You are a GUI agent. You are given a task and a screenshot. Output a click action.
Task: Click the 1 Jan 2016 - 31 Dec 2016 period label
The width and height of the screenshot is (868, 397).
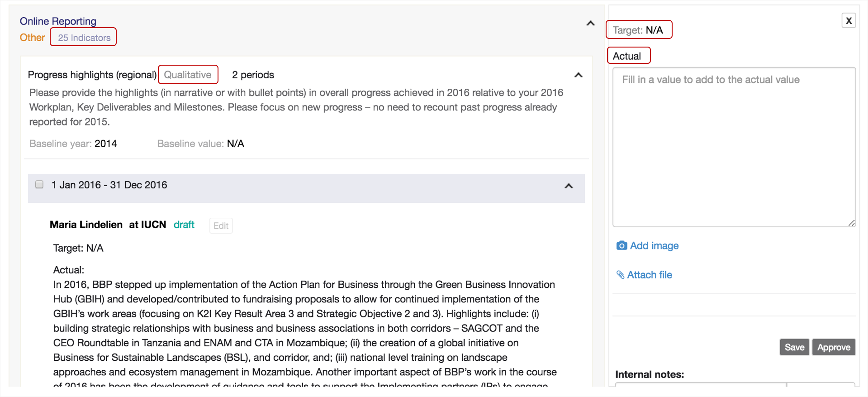coord(109,185)
